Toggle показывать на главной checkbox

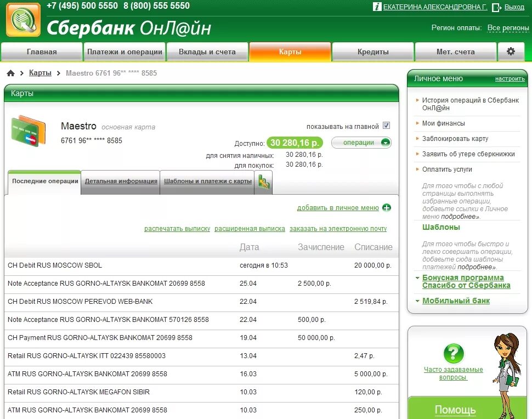(386, 126)
